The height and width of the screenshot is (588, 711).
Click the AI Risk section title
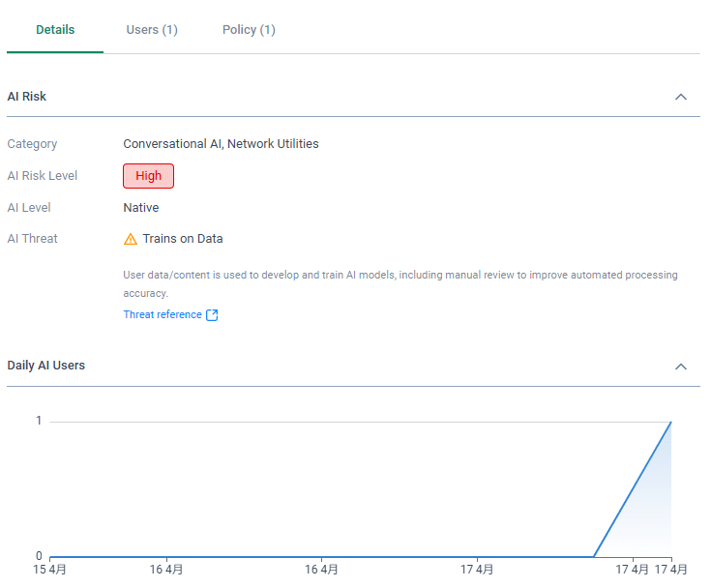coord(27,97)
